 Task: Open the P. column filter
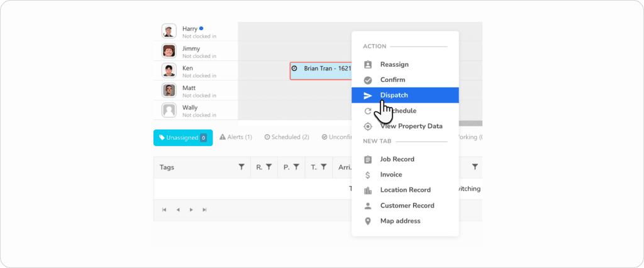tap(296, 167)
